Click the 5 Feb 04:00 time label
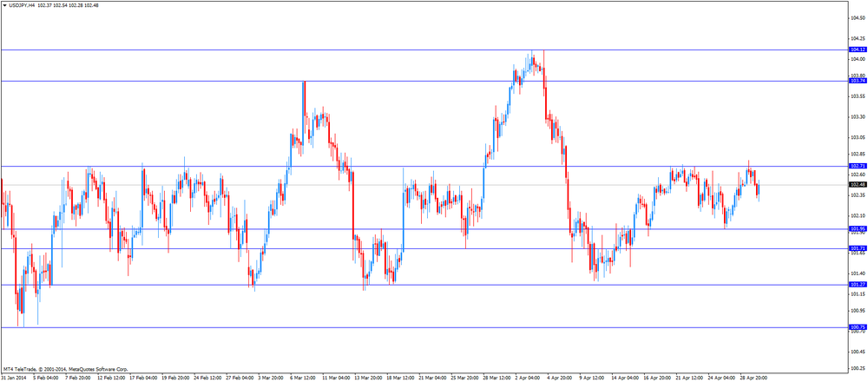Image resolution: width=868 pixels, height=382 pixels. (x=45, y=379)
